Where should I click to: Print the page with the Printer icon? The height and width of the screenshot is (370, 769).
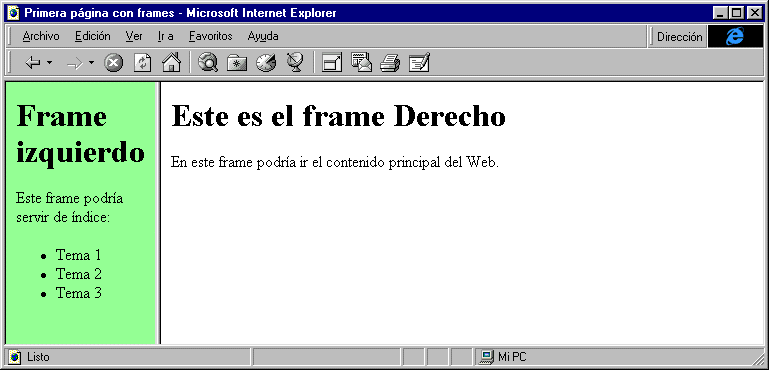[390, 63]
